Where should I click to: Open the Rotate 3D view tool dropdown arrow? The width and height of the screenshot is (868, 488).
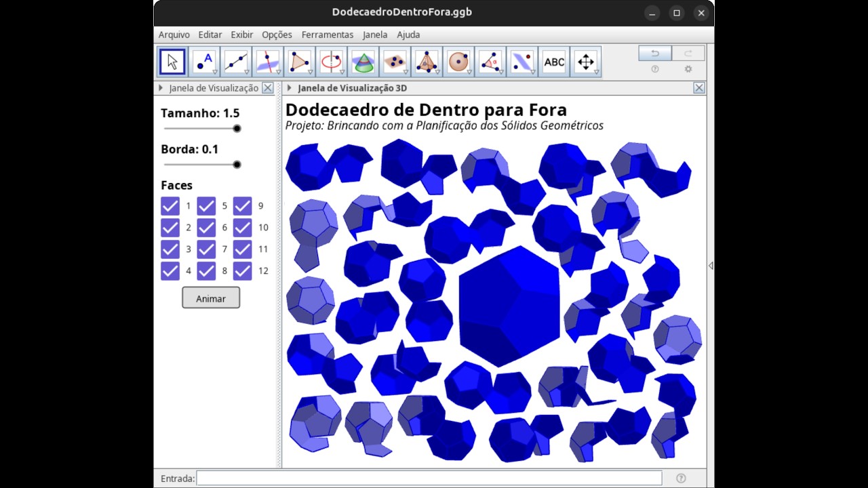597,72
